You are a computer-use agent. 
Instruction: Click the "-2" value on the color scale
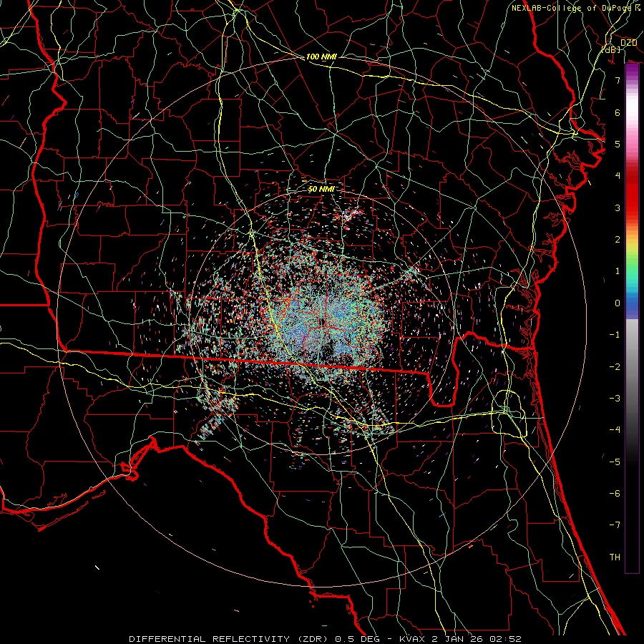[x=615, y=367]
